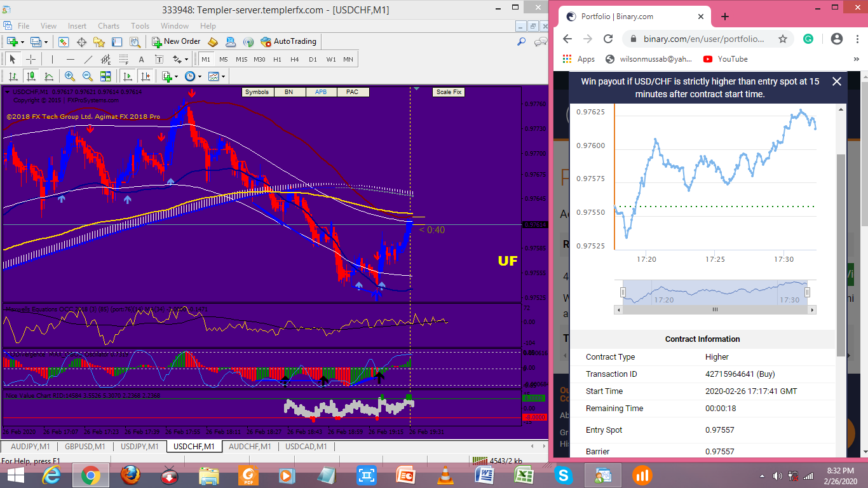This screenshot has height=488, width=868.
Task: Select the M5 timeframe
Action: point(224,60)
